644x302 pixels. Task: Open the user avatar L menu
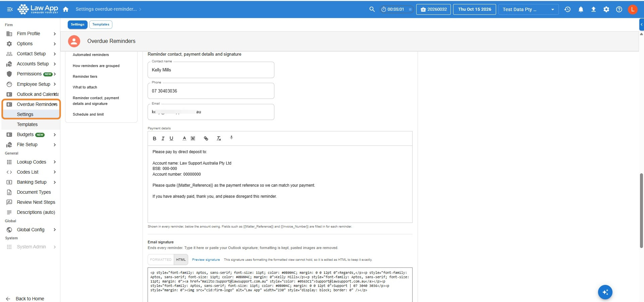[x=633, y=9]
